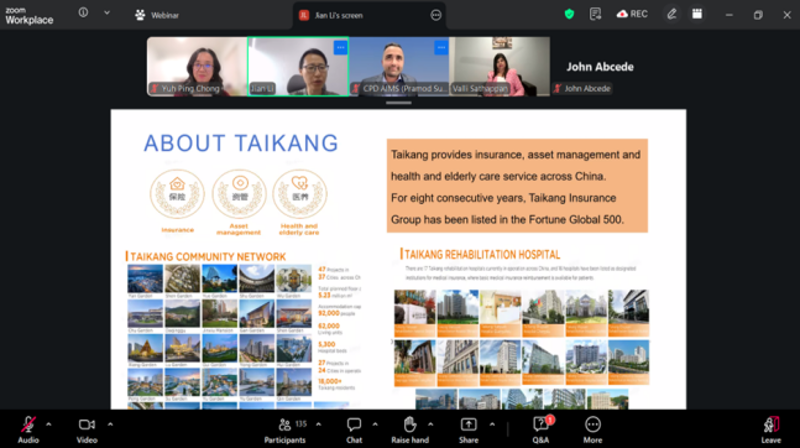This screenshot has width=800, height=448.
Task: Click Jian Li's video thumbnail
Action: point(298,66)
